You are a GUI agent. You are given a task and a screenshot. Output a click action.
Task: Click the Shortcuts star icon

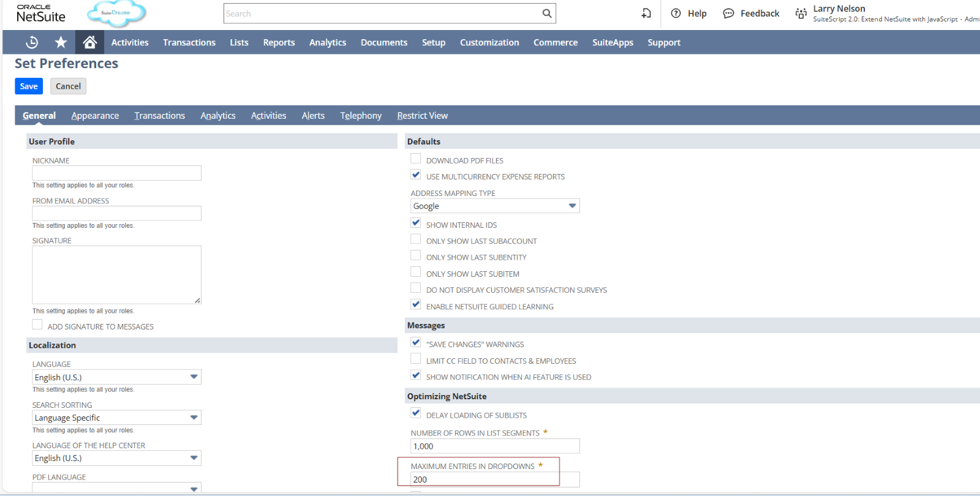click(61, 42)
